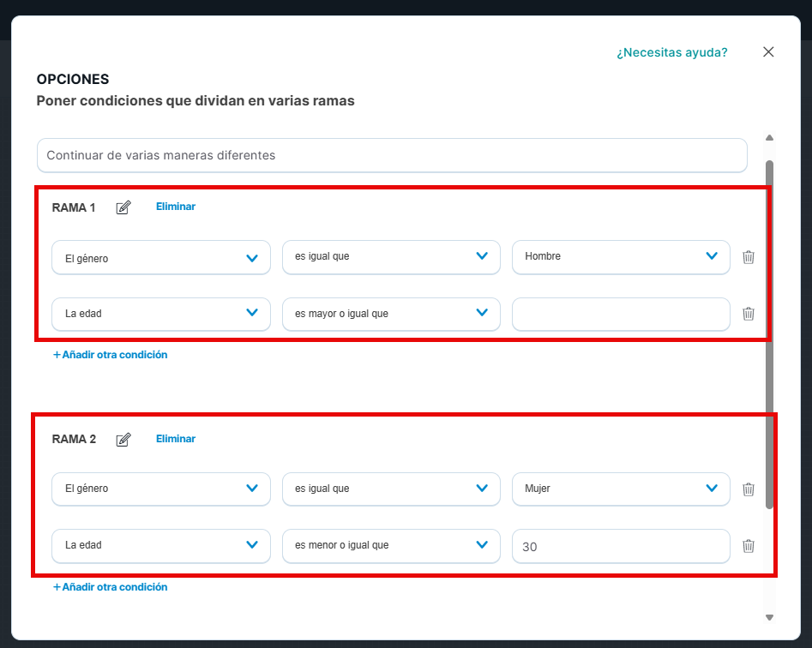Click the empty age value field in RAMA 1
The height and width of the screenshot is (648, 812).
pyautogui.click(x=621, y=314)
